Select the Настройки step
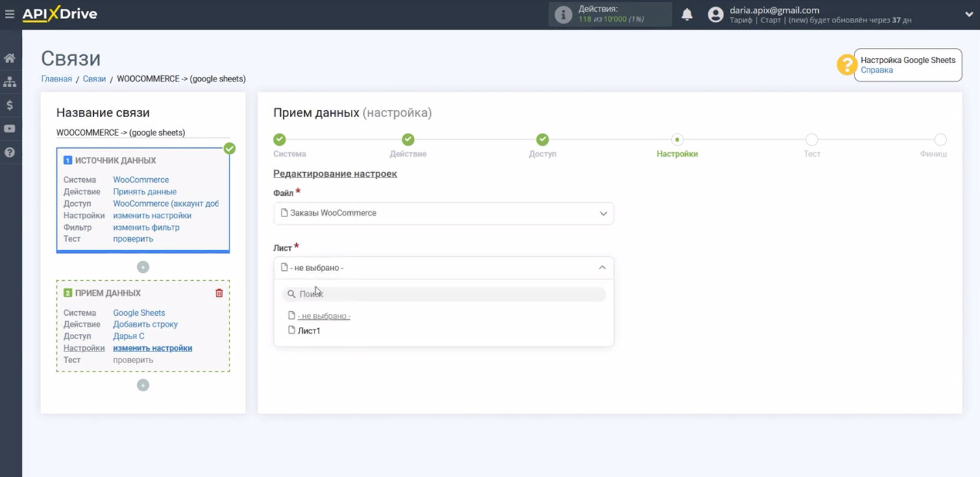 [677, 140]
